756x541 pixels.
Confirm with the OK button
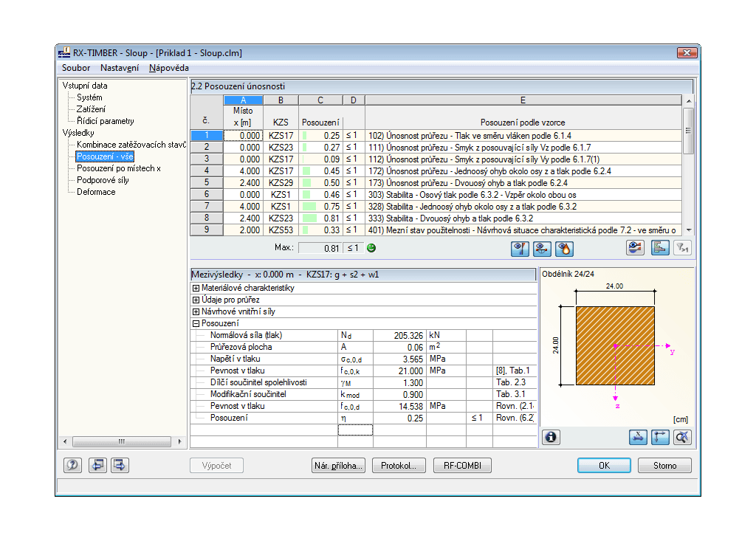pos(604,465)
